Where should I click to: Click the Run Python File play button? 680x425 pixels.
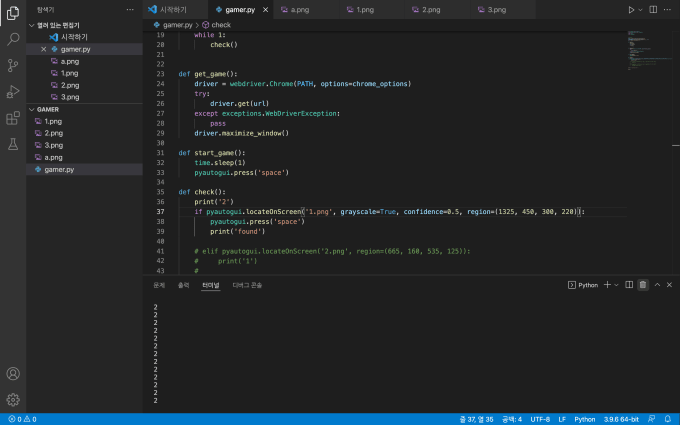coord(631,10)
